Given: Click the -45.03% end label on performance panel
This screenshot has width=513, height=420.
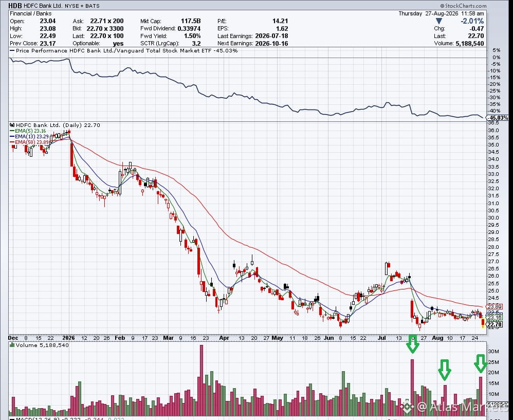Looking at the screenshot, I should point(498,118).
